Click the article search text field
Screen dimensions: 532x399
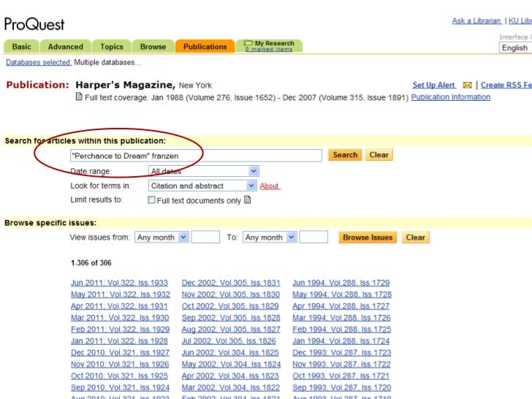[x=196, y=156]
